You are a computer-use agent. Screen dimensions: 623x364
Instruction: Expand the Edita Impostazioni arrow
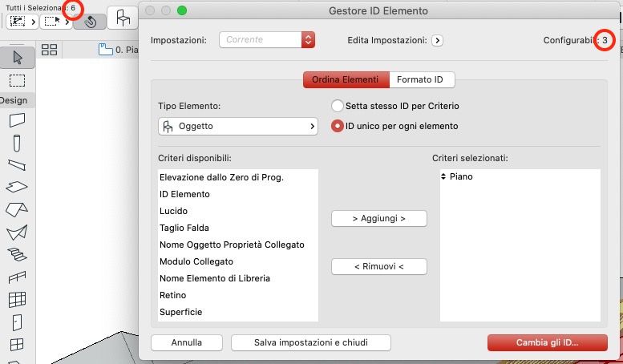pos(437,39)
